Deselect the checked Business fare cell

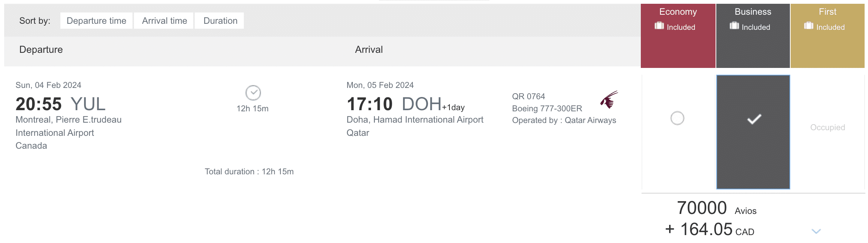(753, 120)
